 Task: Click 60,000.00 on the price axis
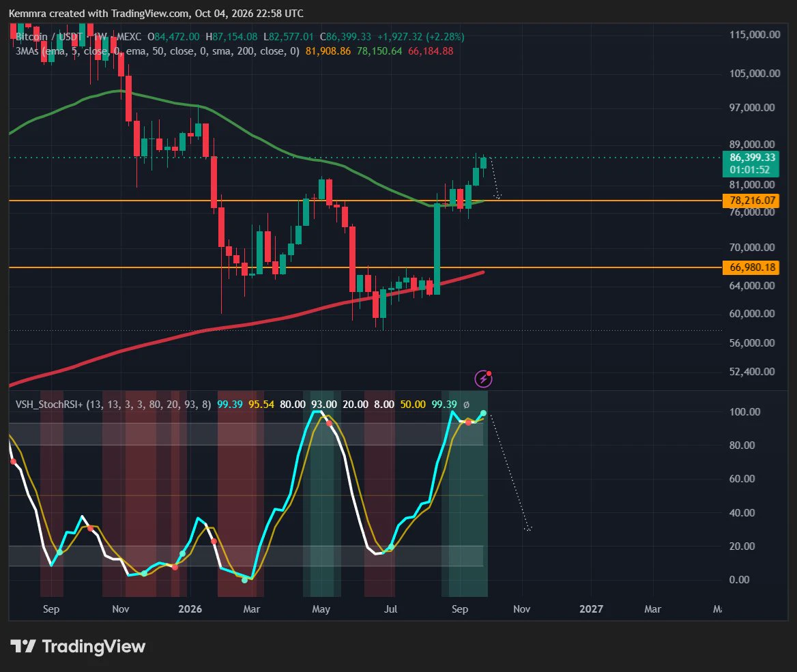tap(752, 314)
